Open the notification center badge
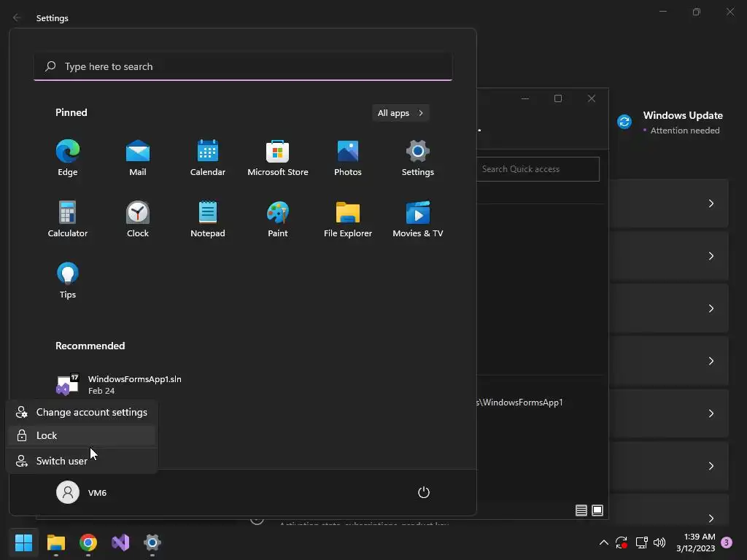747x560 pixels. pos(727,542)
